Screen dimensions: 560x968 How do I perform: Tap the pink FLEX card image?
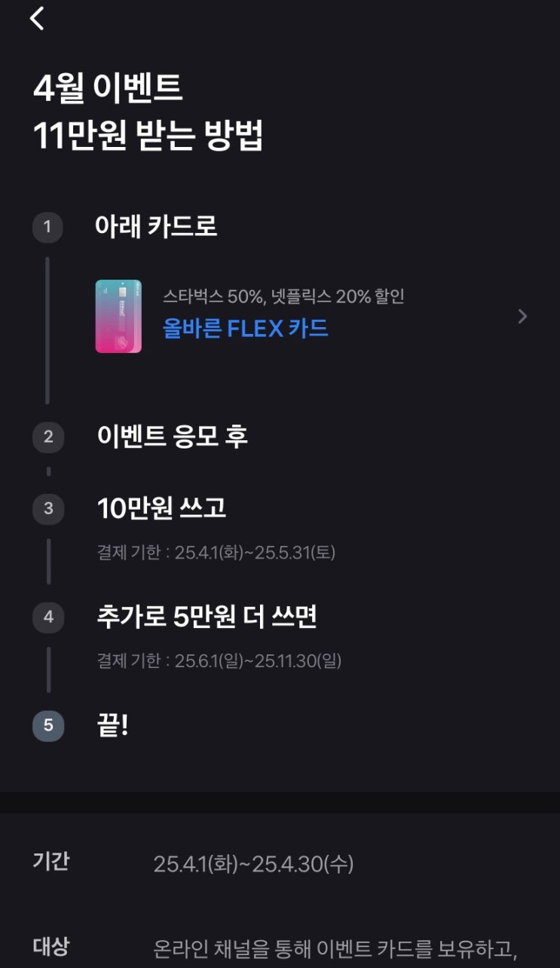(x=118, y=317)
